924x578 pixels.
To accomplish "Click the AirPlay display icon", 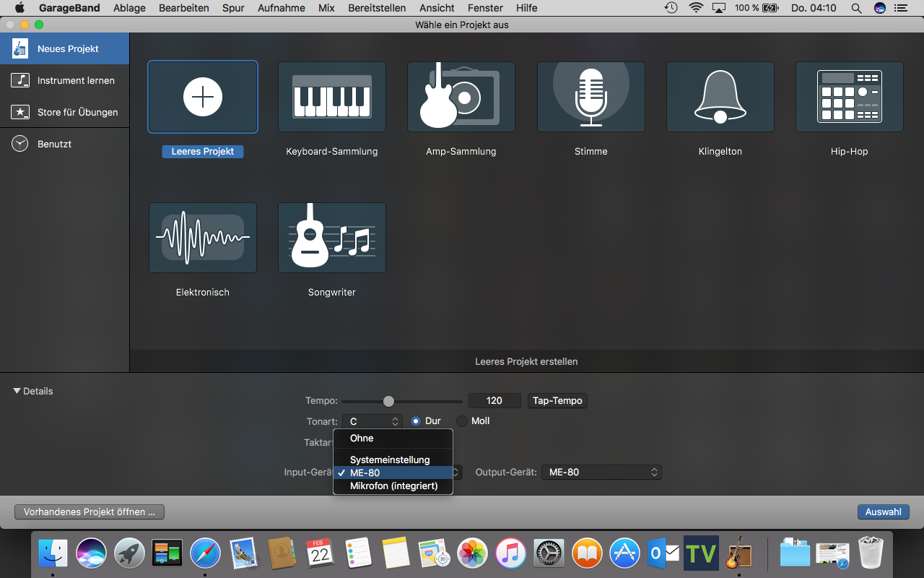I will tap(719, 8).
